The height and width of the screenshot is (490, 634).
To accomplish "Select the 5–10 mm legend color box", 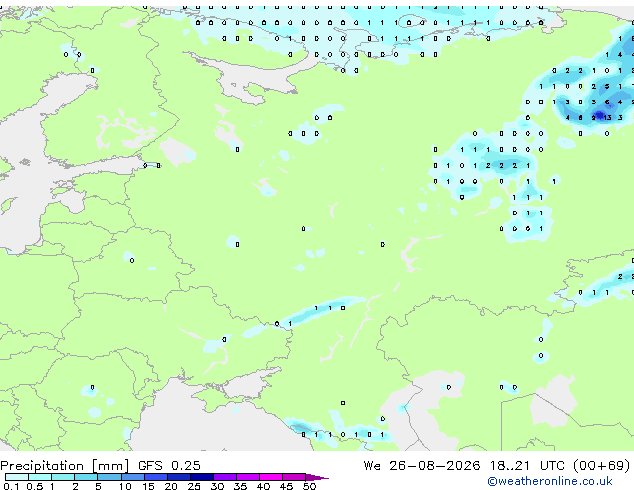I will click(x=109, y=477).
